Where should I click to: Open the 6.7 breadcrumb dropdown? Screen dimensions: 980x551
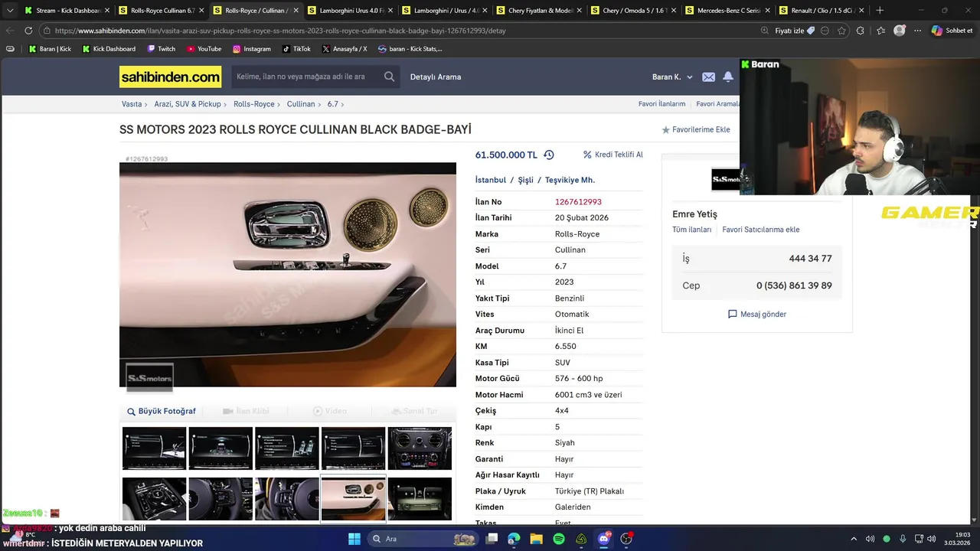tap(333, 104)
